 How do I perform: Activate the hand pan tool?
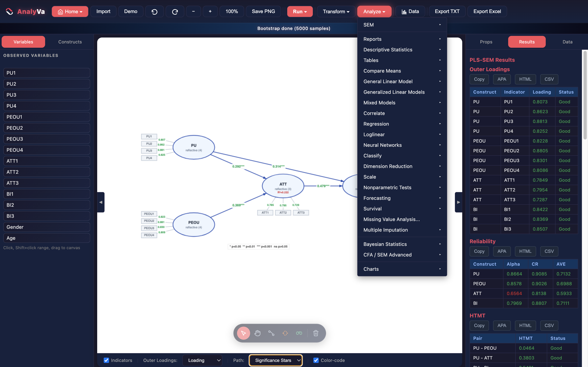tap(257, 333)
